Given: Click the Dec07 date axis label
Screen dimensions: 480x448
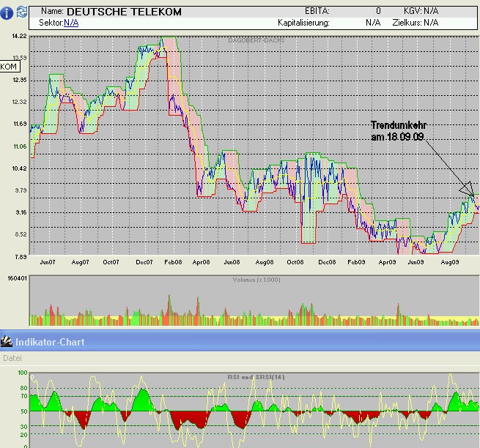Looking at the screenshot, I should tap(144, 262).
